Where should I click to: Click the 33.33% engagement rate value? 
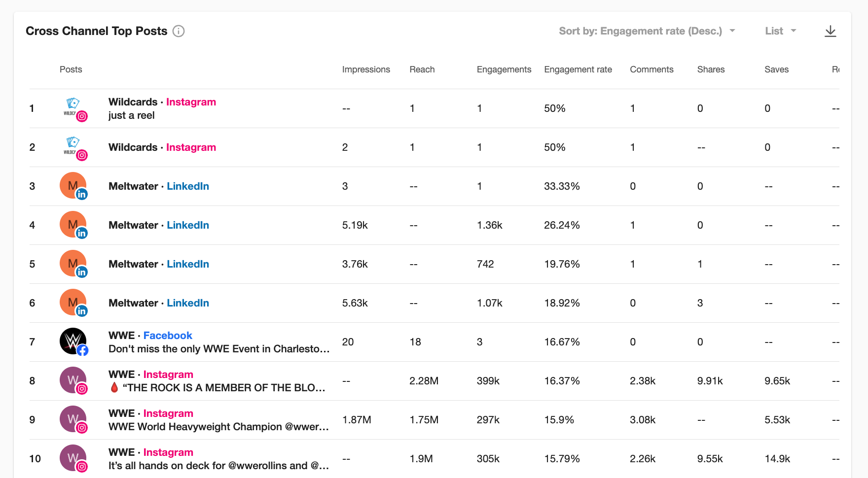coord(562,186)
